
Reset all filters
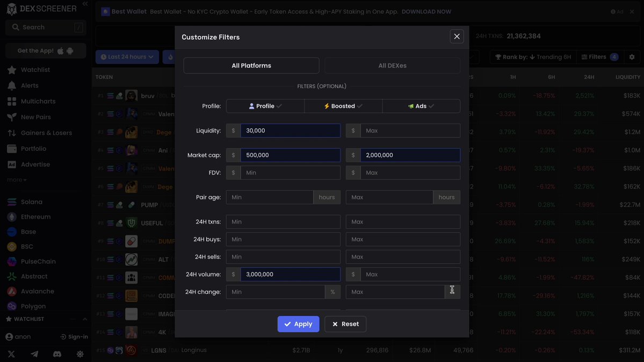pyautogui.click(x=345, y=324)
